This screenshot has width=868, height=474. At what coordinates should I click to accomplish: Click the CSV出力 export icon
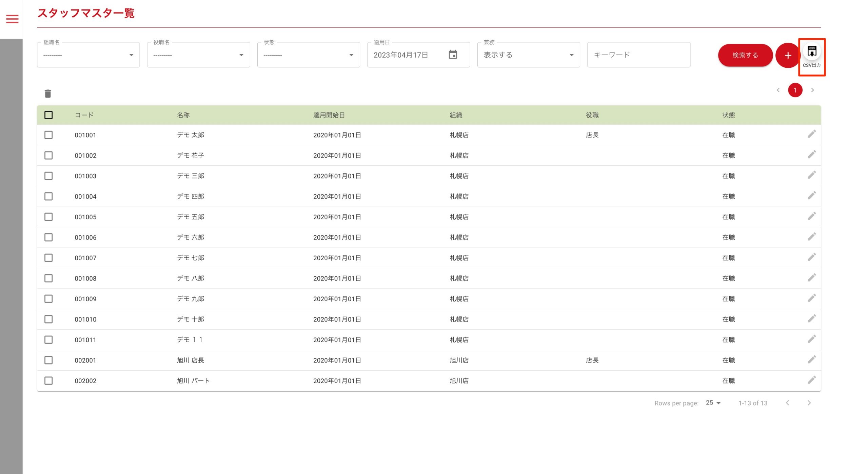click(812, 52)
